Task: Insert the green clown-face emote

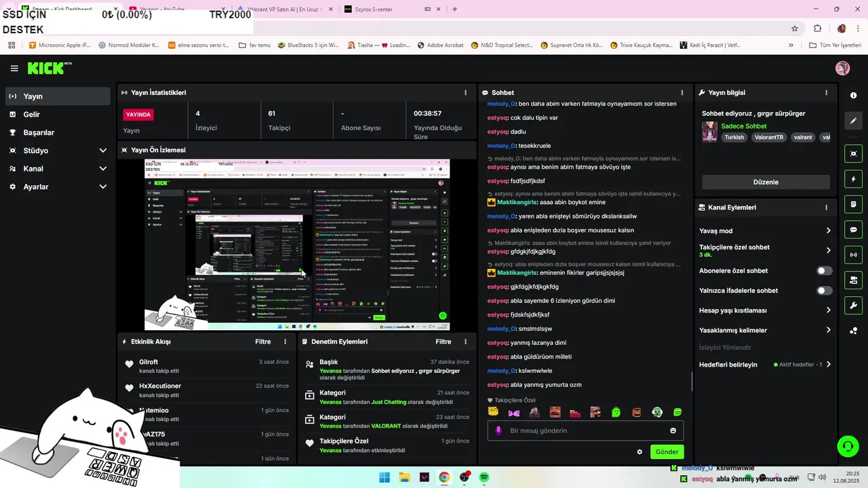Action: coord(657,412)
